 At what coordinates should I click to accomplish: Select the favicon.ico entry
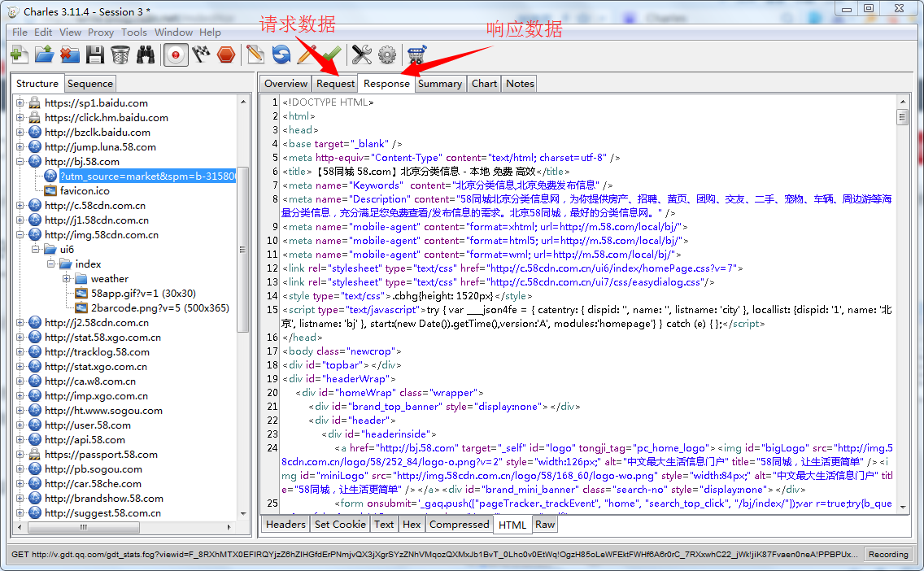pos(85,191)
